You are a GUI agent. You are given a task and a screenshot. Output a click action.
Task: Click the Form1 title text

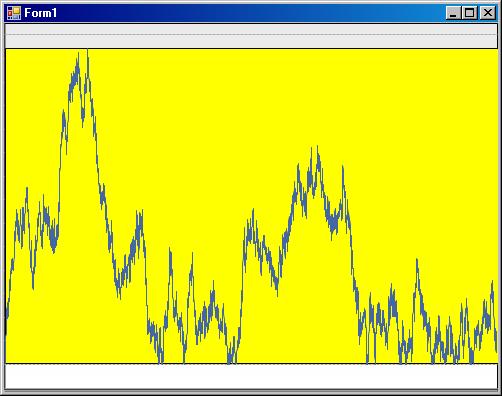pos(40,13)
